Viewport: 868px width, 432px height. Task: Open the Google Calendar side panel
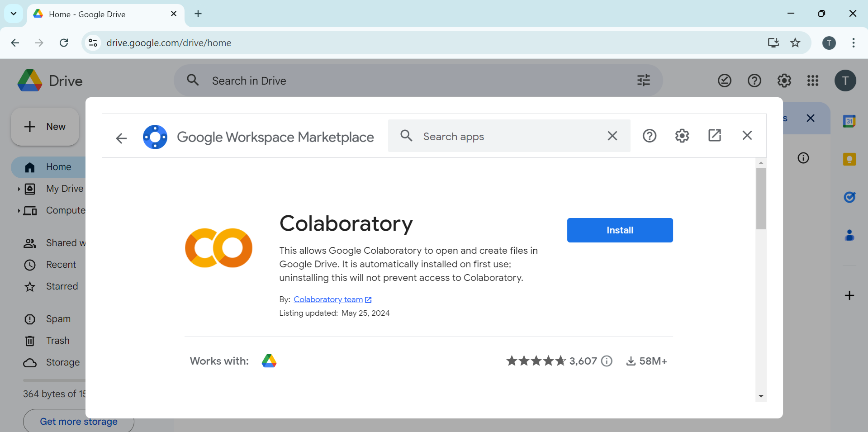(849, 121)
